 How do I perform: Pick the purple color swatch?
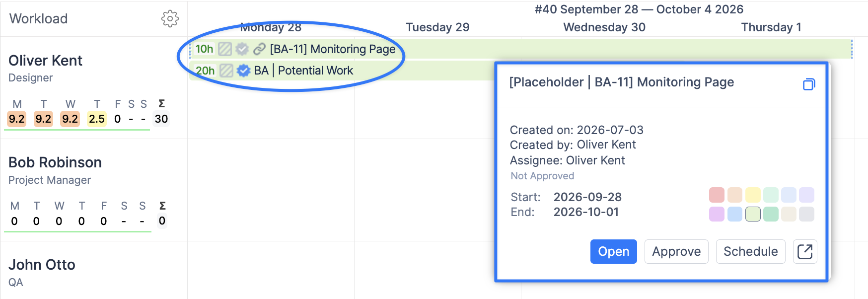pos(717,214)
